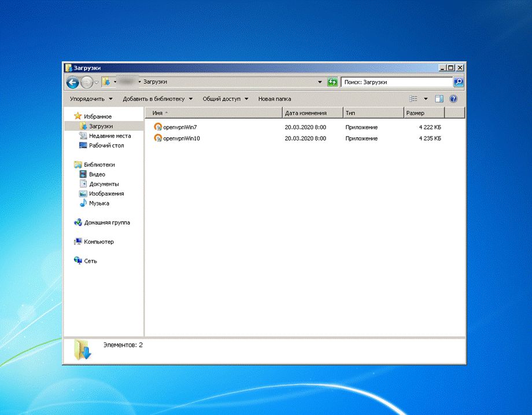Go back with the blue Back arrow
The image size is (532, 415).
72,82
